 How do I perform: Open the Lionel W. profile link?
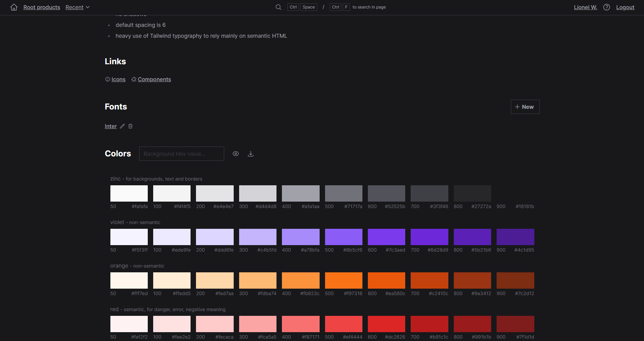tap(586, 7)
